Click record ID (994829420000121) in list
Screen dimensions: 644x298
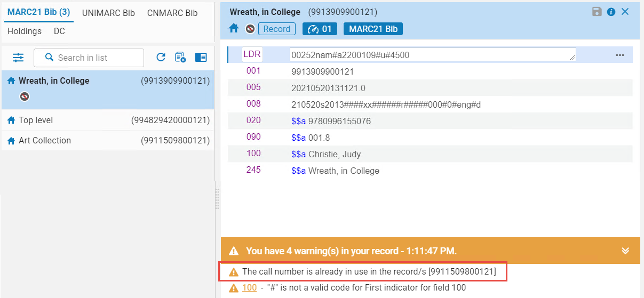point(170,120)
